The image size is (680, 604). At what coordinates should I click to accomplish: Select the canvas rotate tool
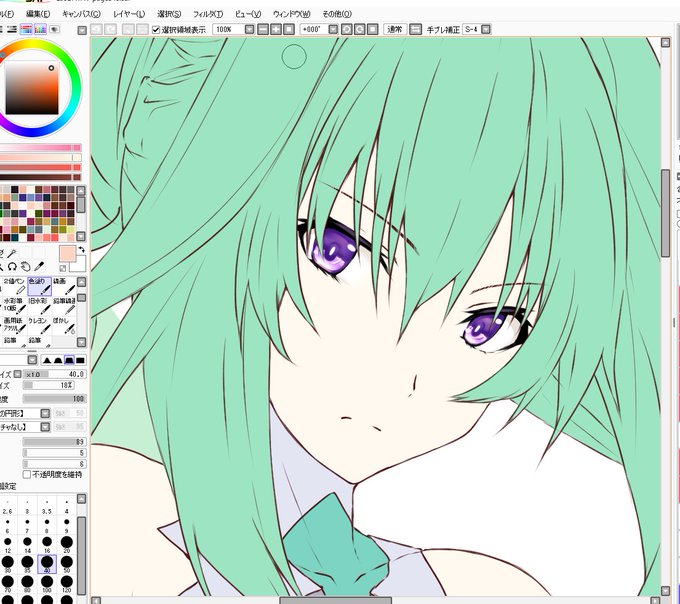coord(12,266)
